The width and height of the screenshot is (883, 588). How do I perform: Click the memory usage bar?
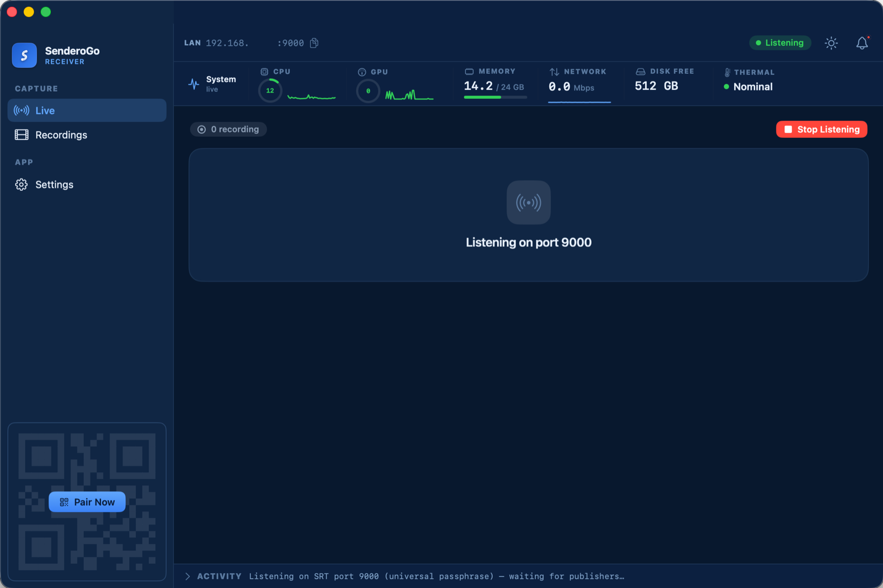[496, 98]
